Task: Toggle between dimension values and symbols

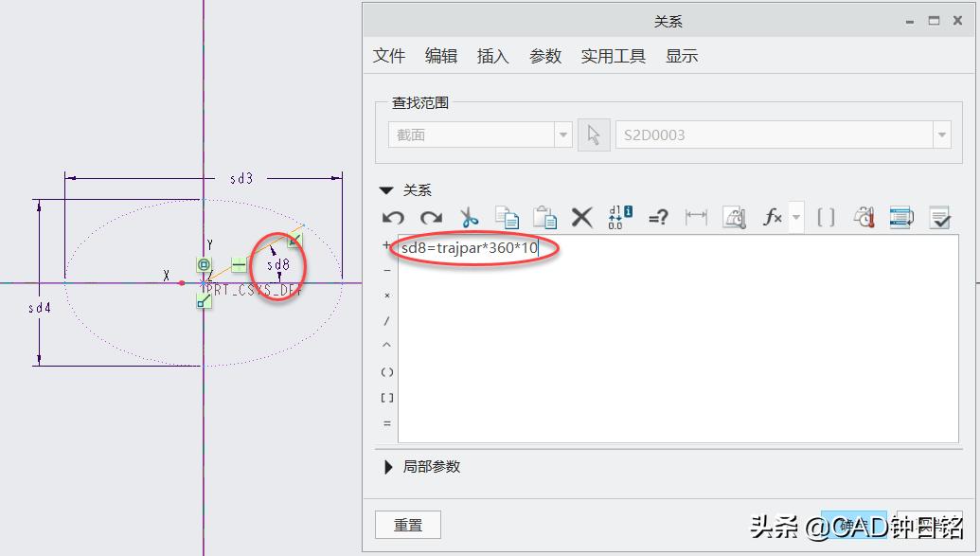Action: pos(617,218)
